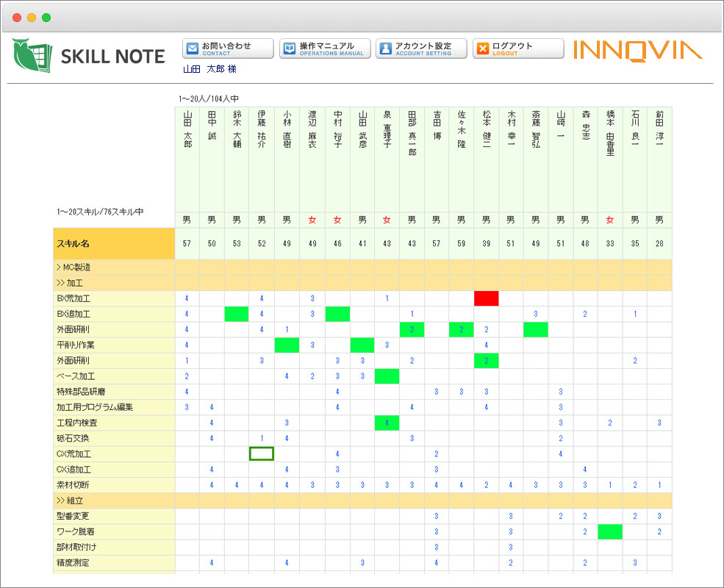724x588 pixels.
Task: Click the お問い合わせ mail envelope icon
Action: pyautogui.click(x=192, y=49)
